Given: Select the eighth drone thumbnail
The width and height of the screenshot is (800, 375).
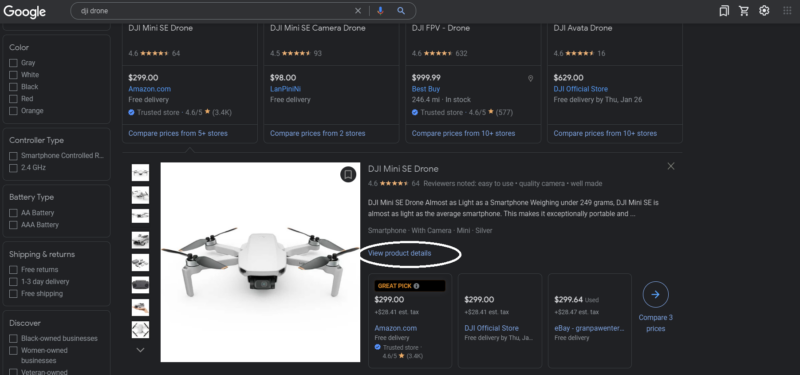Looking at the screenshot, I should tap(140, 329).
